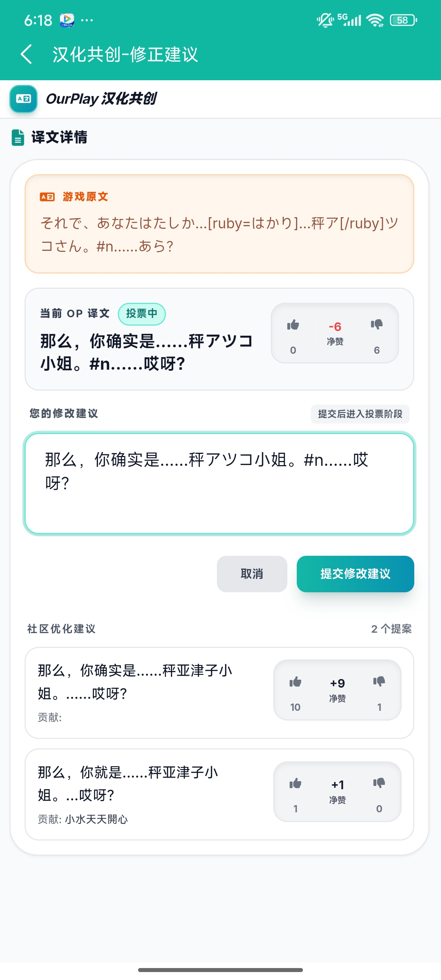Upvote the suggestion by 小水天天開心
441x980 pixels.
click(x=295, y=783)
